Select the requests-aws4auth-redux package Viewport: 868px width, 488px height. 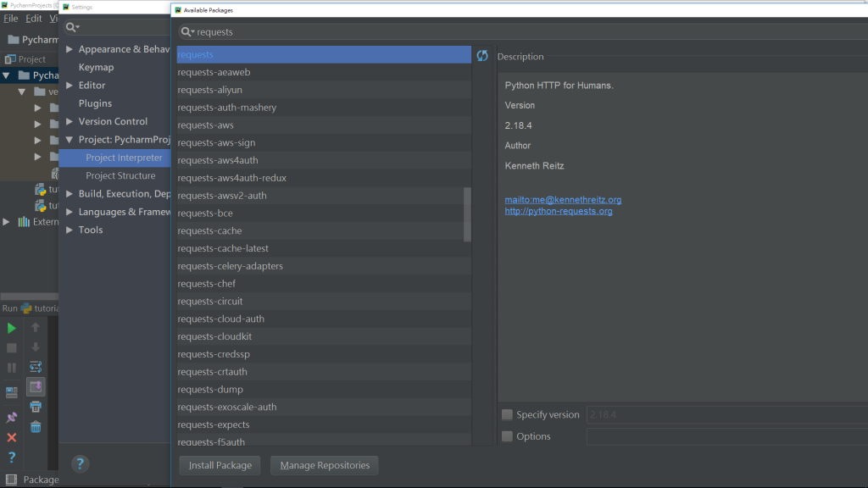(324, 178)
